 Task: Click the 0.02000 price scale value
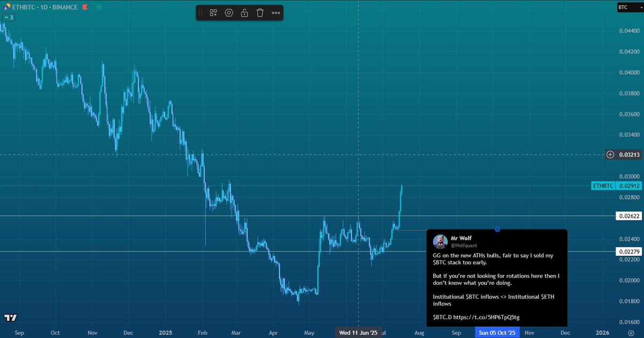pos(629,281)
